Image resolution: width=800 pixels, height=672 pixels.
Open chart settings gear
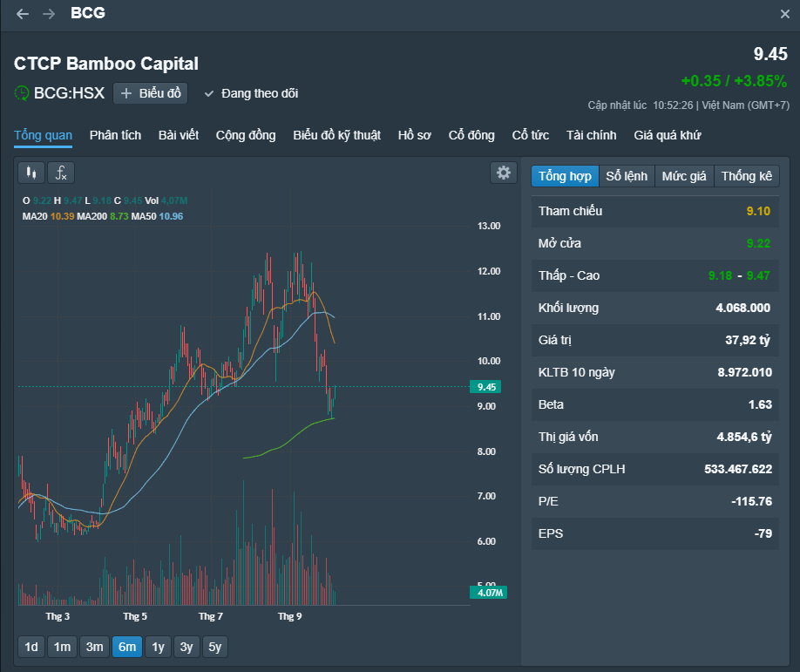pos(503,173)
